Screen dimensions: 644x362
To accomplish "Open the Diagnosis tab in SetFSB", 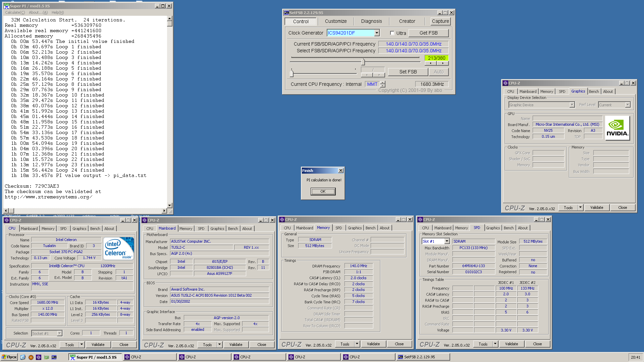I will 371,21.
